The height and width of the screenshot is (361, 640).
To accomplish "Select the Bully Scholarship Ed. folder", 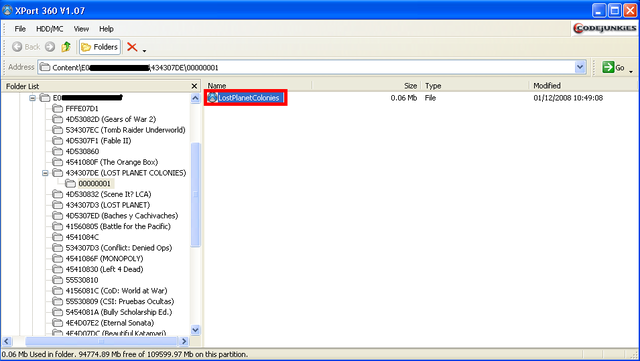I will (119, 312).
